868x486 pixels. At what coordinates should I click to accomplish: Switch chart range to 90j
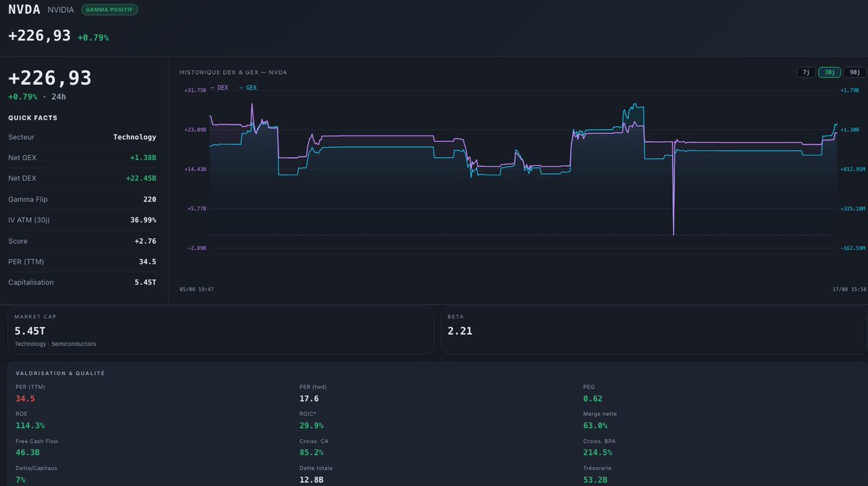[855, 72]
